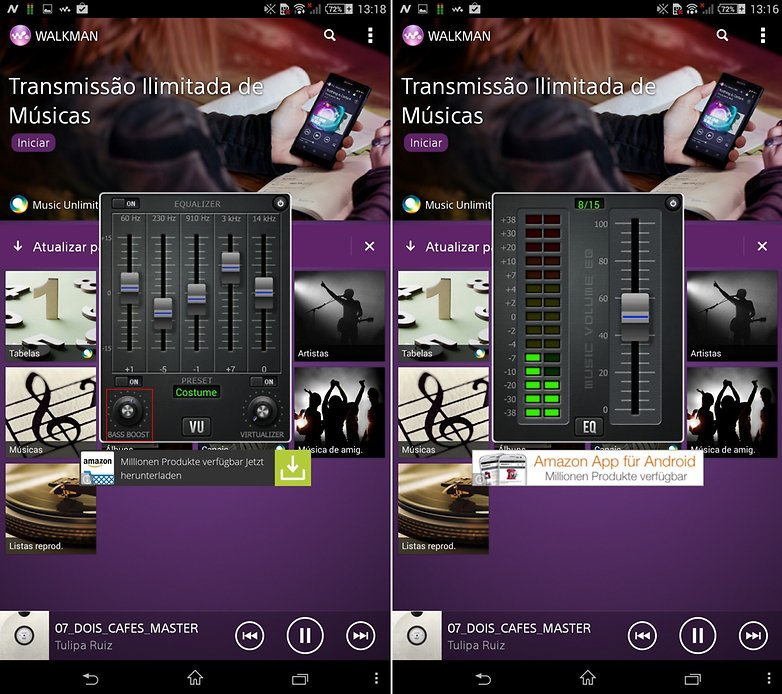This screenshot has width=782, height=694.
Task: Tap Android Recent apps on right screen
Action: 692,679
